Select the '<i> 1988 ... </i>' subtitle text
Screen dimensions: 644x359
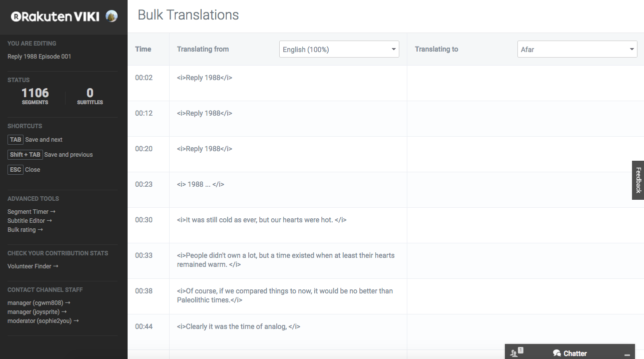[201, 184]
